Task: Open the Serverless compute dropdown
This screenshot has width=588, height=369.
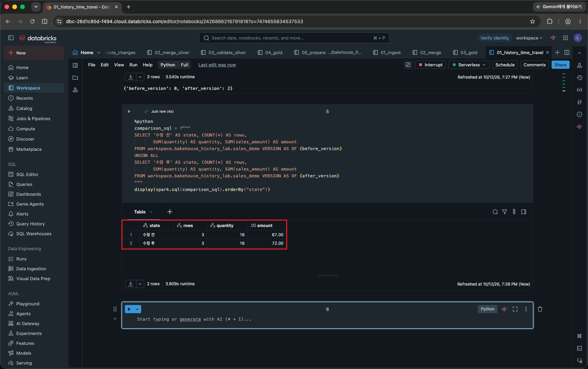Action: pos(469,65)
